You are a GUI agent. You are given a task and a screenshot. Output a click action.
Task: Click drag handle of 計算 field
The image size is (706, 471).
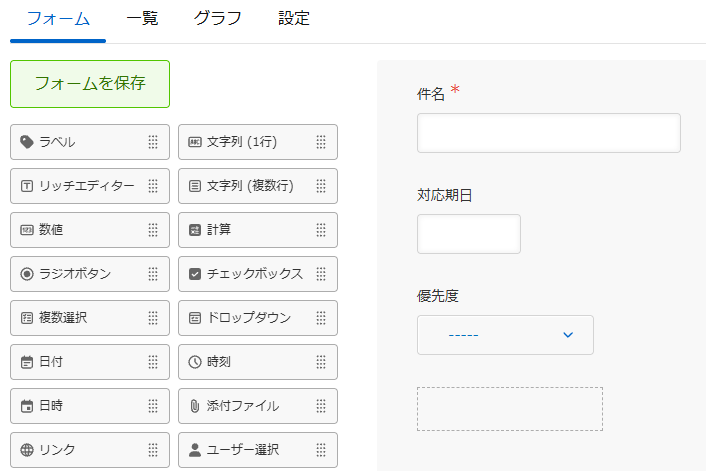click(321, 230)
